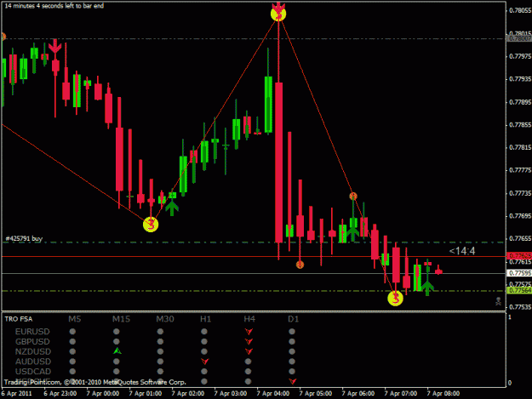The width and height of the screenshot is (532, 399).
Task: Click the gray M15 dot in the GBPUSD row
Action: click(117, 341)
